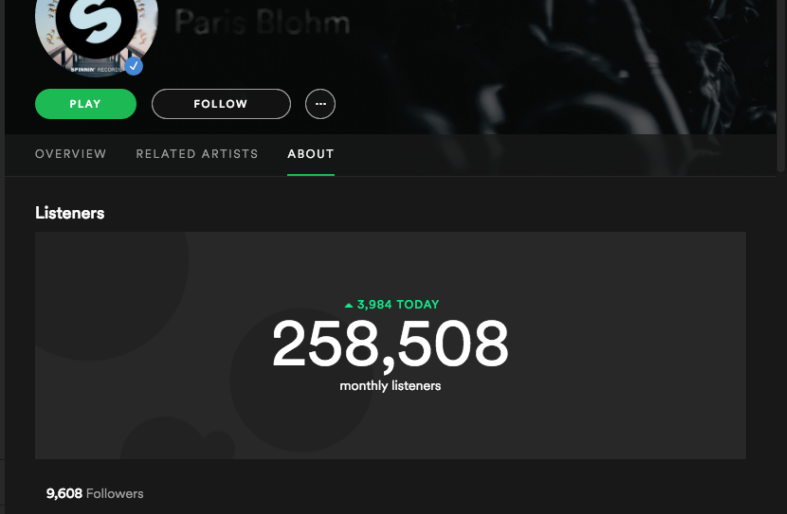Image resolution: width=787 pixels, height=514 pixels.
Task: Click the 3,984 TODAY indicator
Action: pyautogui.click(x=391, y=305)
